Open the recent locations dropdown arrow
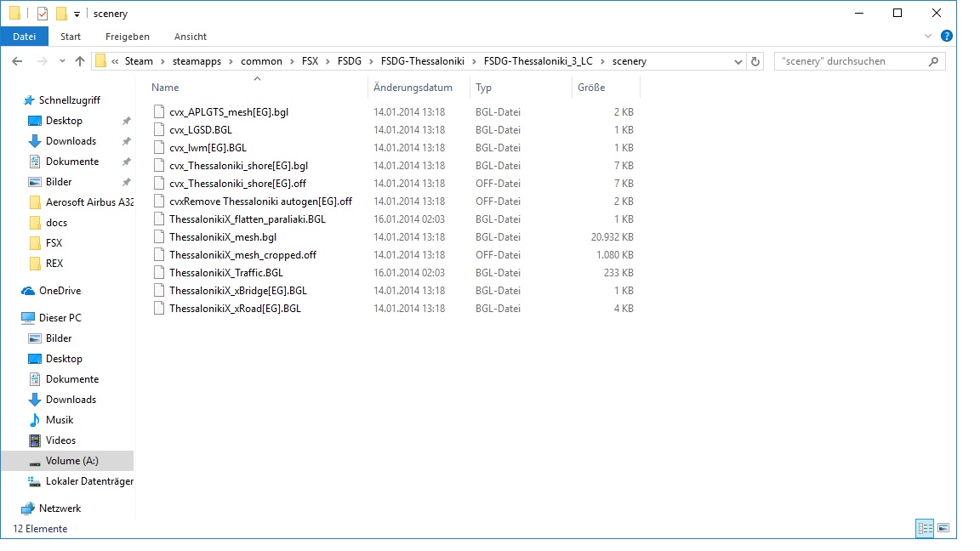 tap(60, 61)
